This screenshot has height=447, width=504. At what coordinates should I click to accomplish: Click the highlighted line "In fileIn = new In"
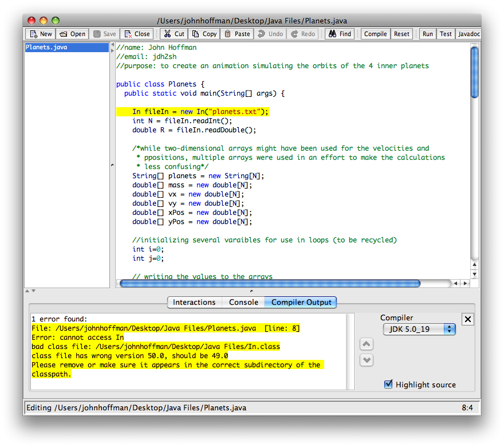click(192, 112)
